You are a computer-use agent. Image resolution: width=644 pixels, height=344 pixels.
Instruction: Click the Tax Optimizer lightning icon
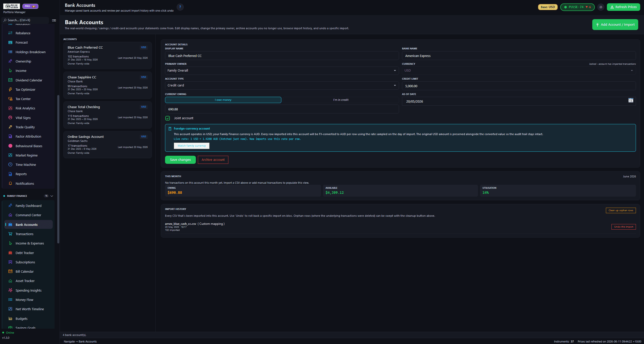10,89
